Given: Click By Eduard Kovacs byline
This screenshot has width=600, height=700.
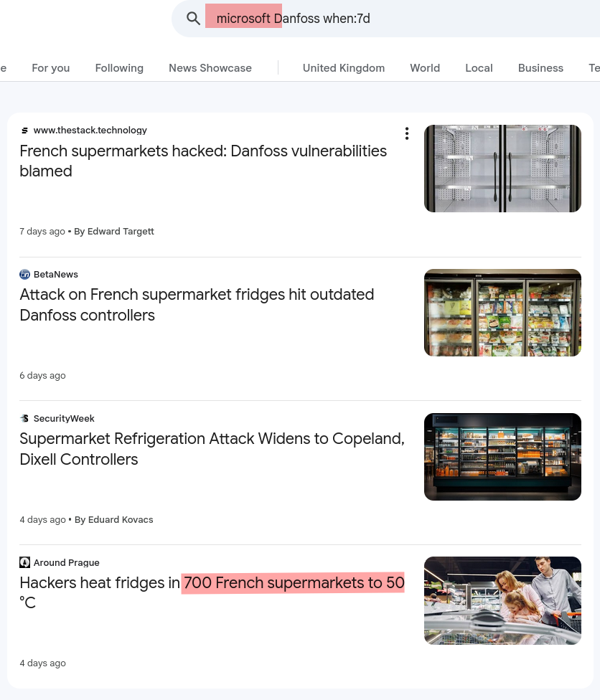Looking at the screenshot, I should tap(114, 520).
